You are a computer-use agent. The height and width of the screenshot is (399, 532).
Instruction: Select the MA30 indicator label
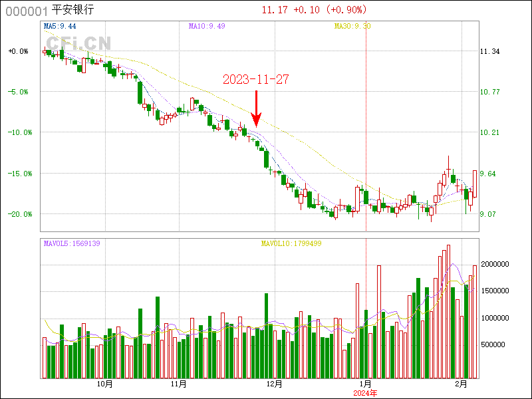click(352, 26)
